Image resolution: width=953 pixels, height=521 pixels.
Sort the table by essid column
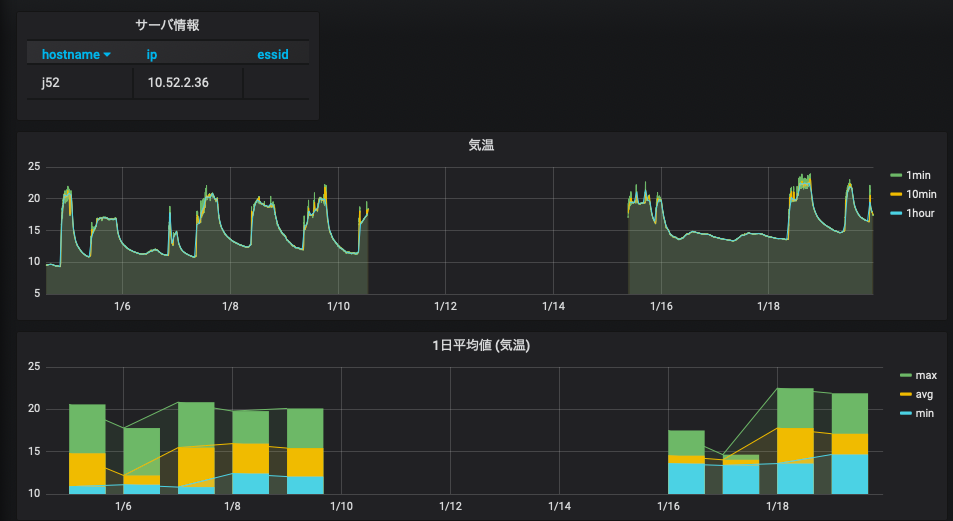click(272, 54)
